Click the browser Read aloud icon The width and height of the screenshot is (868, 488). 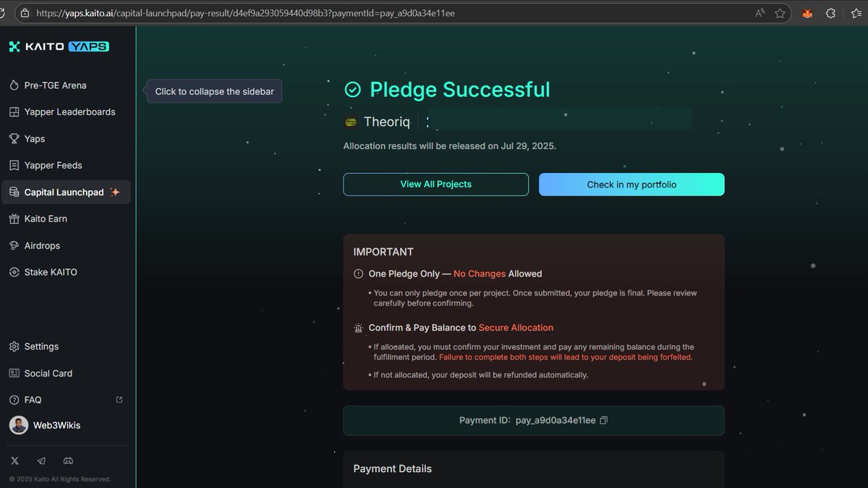pos(759,13)
